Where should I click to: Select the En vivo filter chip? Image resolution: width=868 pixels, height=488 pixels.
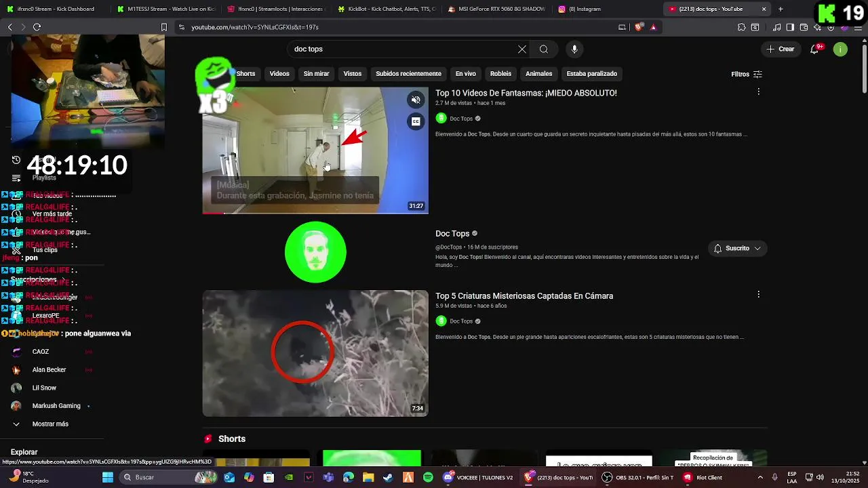[465, 73]
